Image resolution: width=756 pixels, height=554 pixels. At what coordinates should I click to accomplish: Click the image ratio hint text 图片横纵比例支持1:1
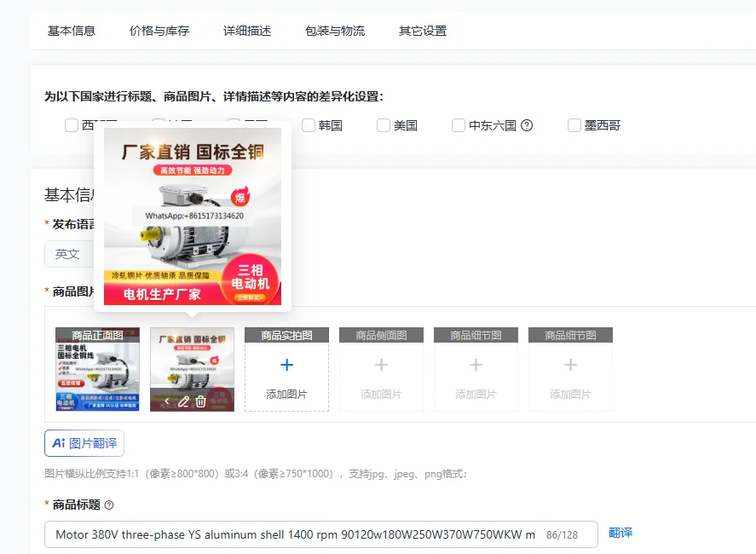pos(256,474)
